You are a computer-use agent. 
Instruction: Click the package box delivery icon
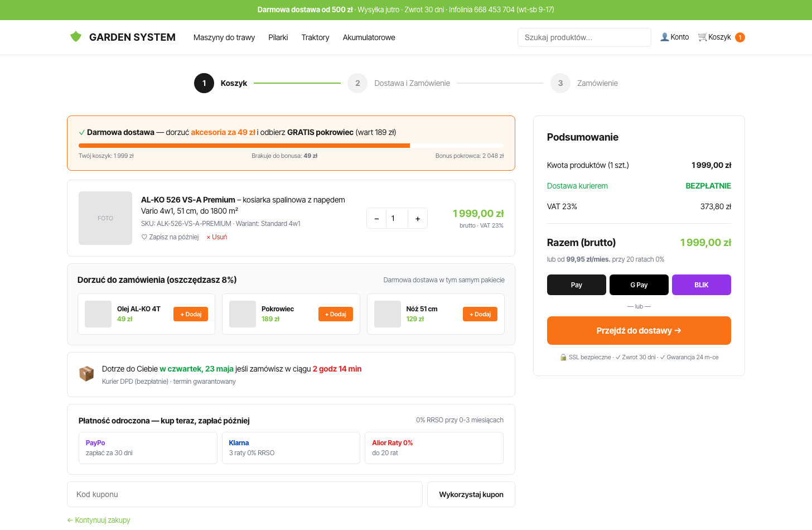tap(86, 374)
